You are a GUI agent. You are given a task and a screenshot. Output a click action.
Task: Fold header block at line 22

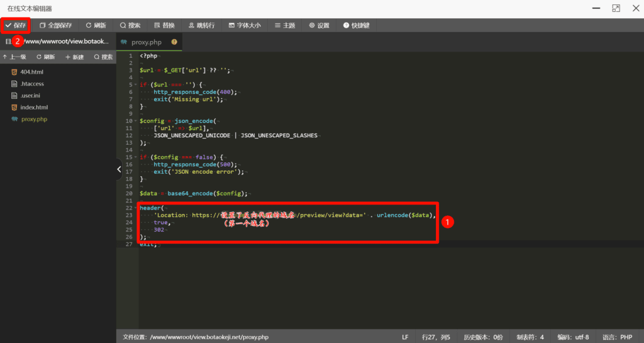(x=136, y=208)
